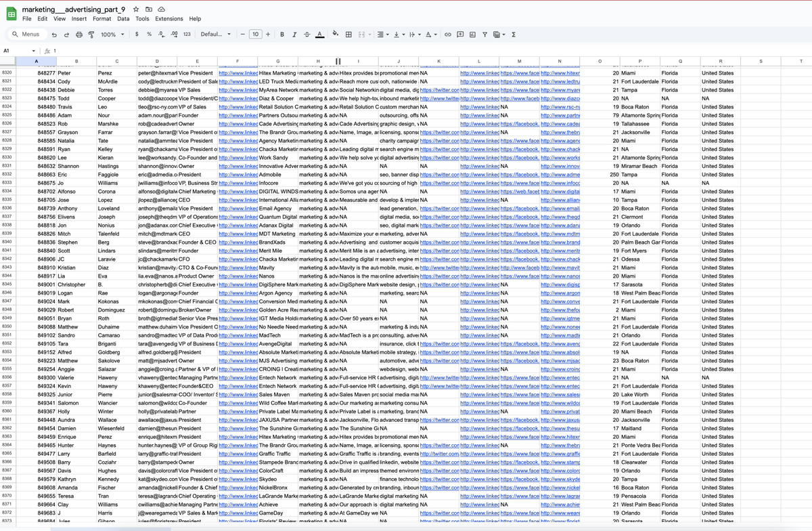The image size is (812, 531).
Task: Open the Data menu
Action: pos(123,19)
